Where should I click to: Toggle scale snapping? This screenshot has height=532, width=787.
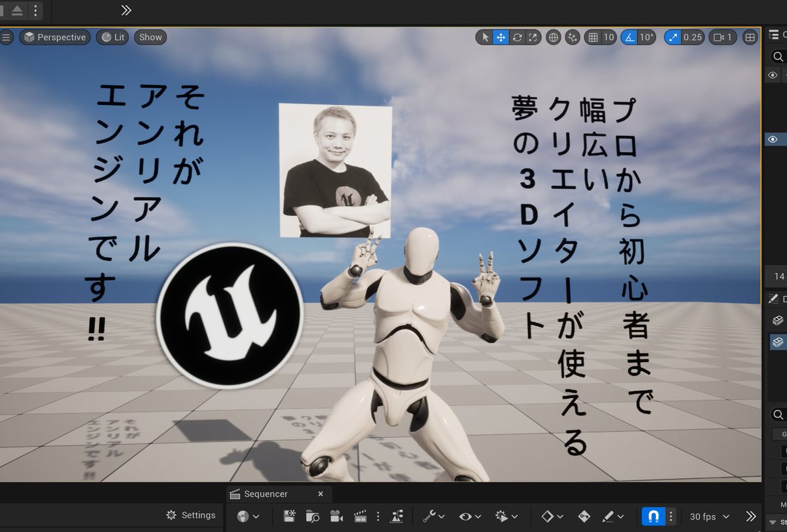[672, 37]
